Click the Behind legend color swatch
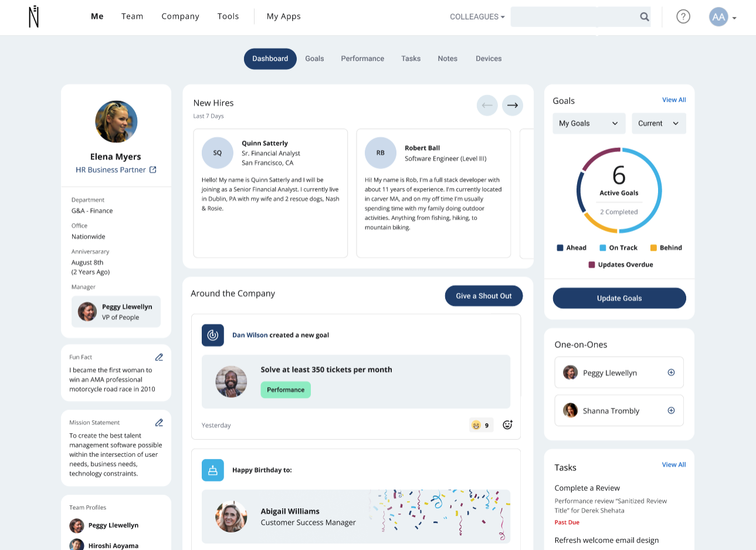Image resolution: width=756 pixels, height=550 pixels. pos(653,248)
